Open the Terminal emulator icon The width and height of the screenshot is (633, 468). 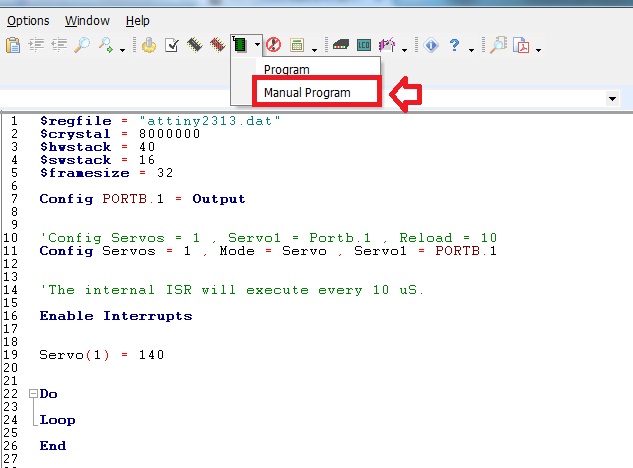click(341, 45)
